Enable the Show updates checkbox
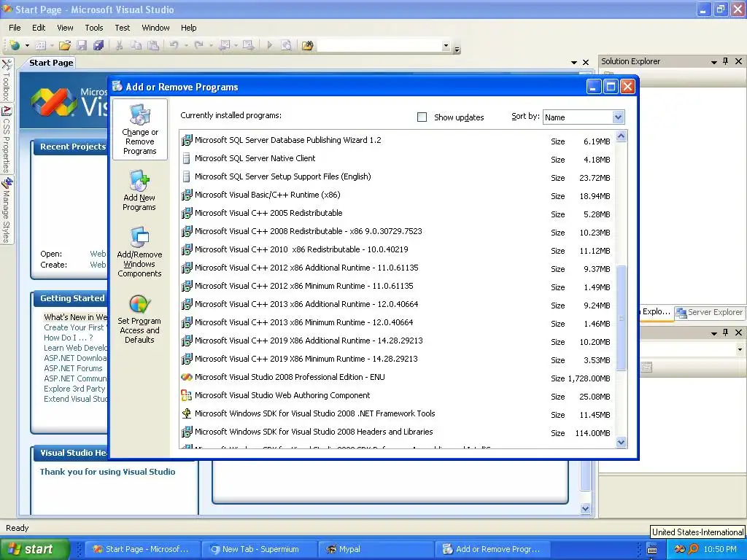 point(422,117)
